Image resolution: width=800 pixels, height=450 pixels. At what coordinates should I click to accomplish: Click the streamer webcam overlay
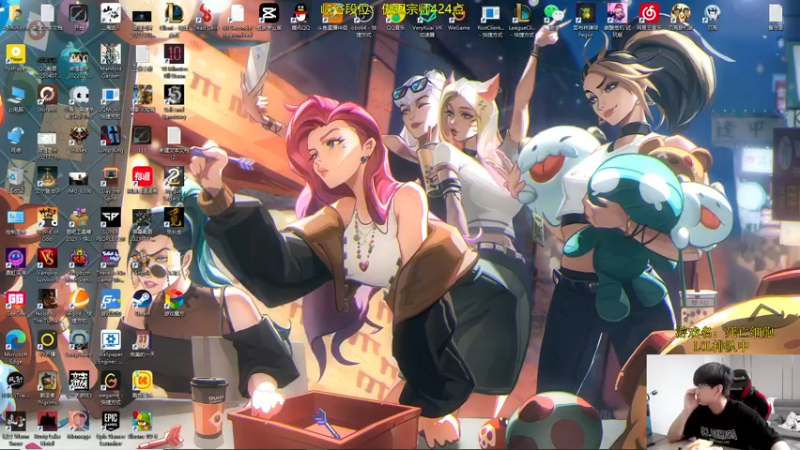coord(723,402)
